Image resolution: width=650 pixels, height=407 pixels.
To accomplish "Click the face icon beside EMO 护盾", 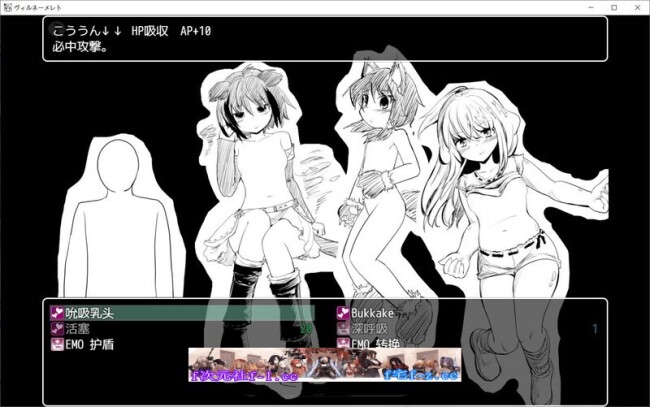I will [57, 344].
